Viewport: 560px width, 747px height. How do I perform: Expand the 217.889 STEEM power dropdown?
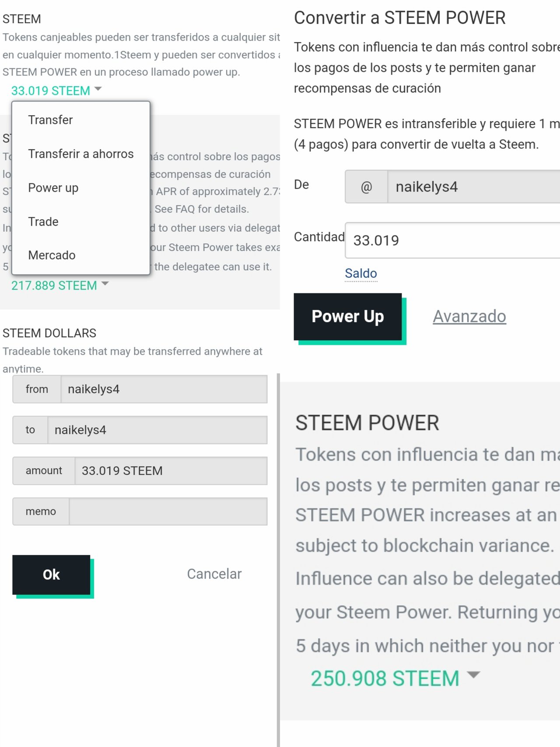[x=60, y=285]
